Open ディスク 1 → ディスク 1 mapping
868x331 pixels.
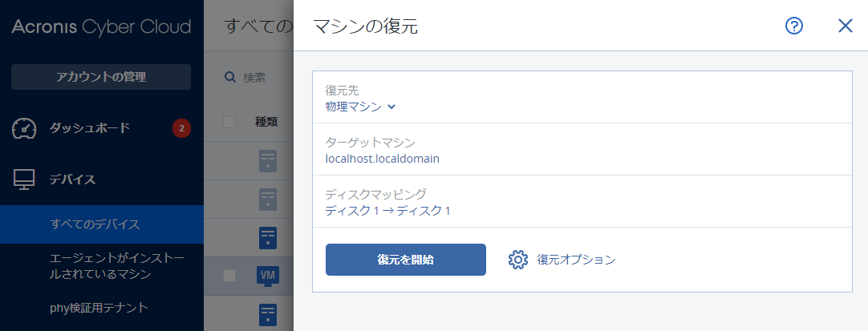tap(387, 211)
